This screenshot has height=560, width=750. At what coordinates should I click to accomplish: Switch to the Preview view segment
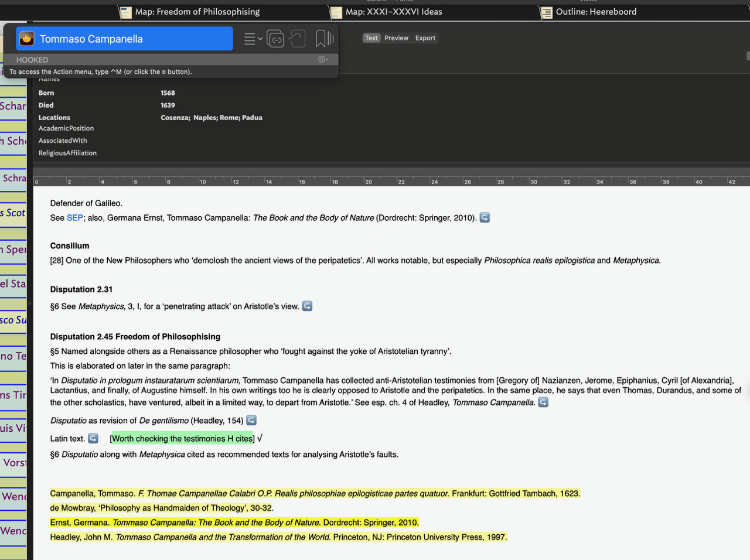[396, 38]
